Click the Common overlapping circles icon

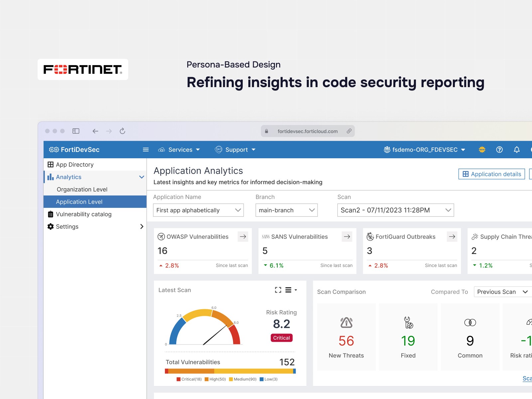pyautogui.click(x=470, y=323)
